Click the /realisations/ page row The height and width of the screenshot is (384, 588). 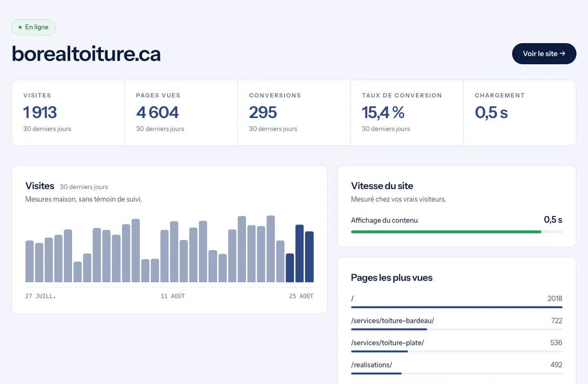[x=457, y=367]
